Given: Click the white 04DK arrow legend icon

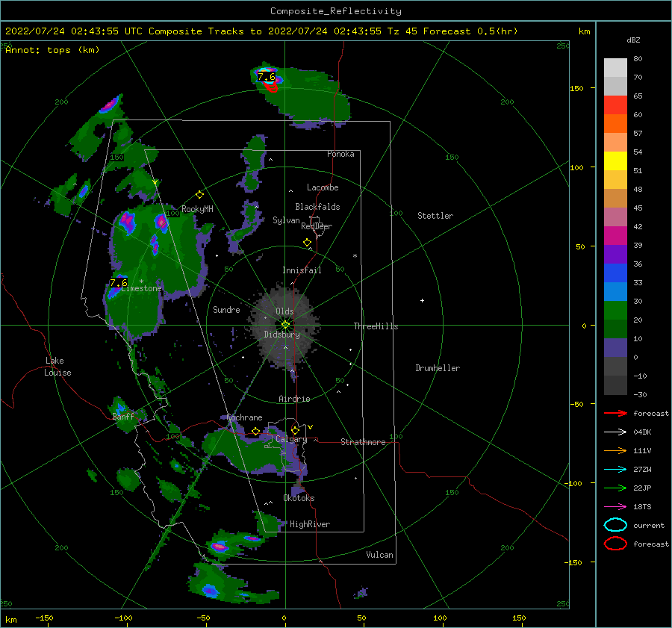Looking at the screenshot, I should tap(615, 432).
